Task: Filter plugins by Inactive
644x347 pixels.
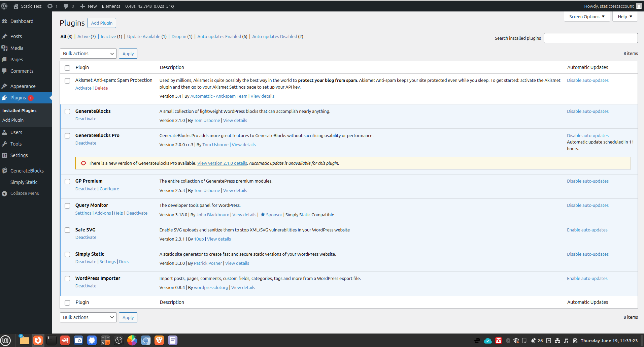Action: (x=108, y=37)
